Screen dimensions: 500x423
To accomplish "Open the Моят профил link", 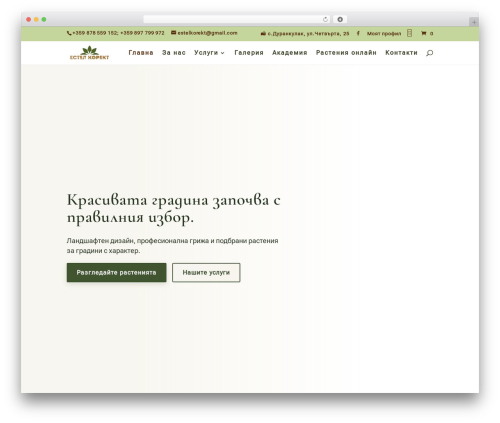I will [x=384, y=33].
